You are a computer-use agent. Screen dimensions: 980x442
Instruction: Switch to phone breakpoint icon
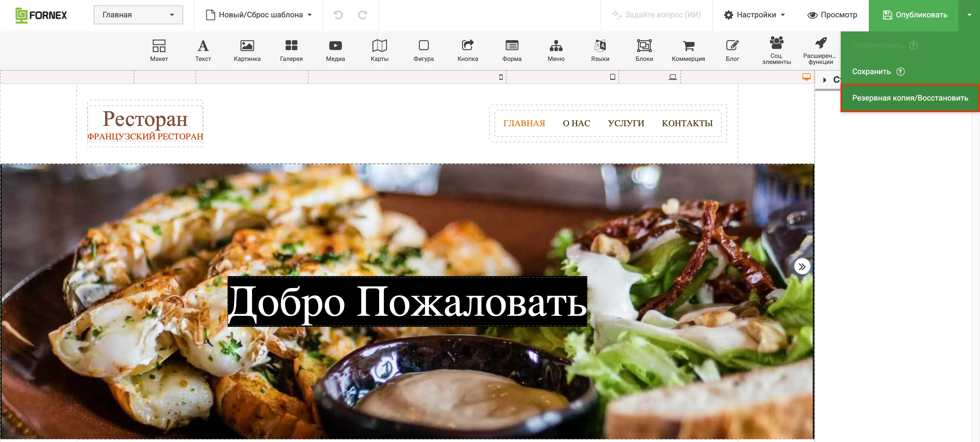(x=501, y=77)
